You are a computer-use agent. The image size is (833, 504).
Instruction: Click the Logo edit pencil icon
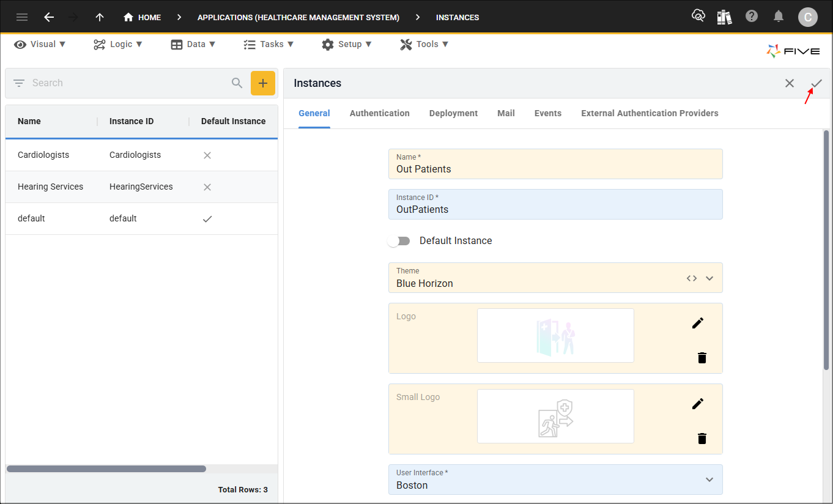click(698, 323)
